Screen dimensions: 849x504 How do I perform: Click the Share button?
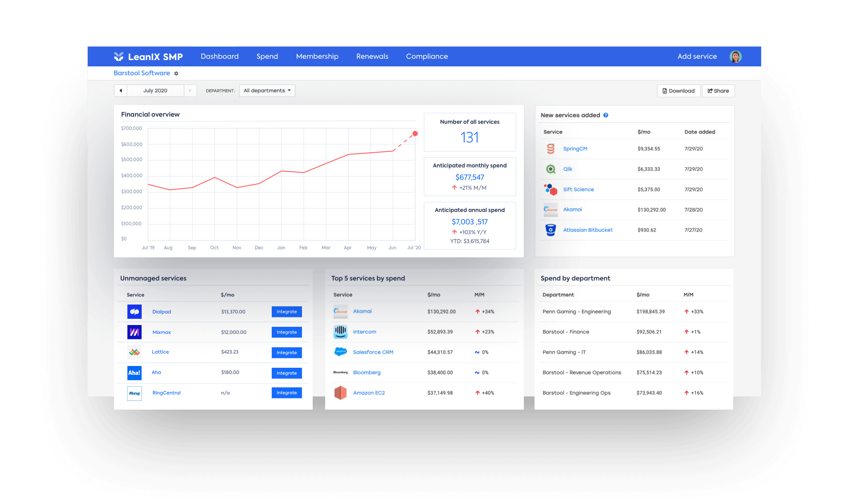tap(718, 91)
